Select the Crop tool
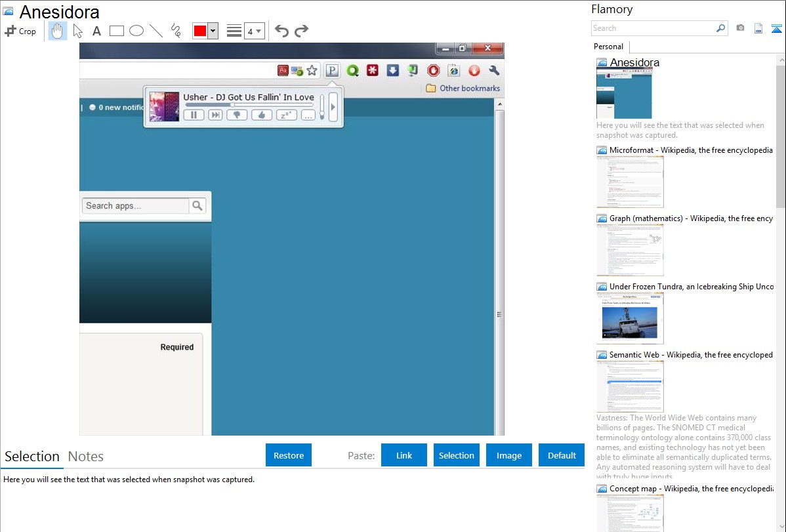The height and width of the screenshot is (532, 786). (20, 31)
